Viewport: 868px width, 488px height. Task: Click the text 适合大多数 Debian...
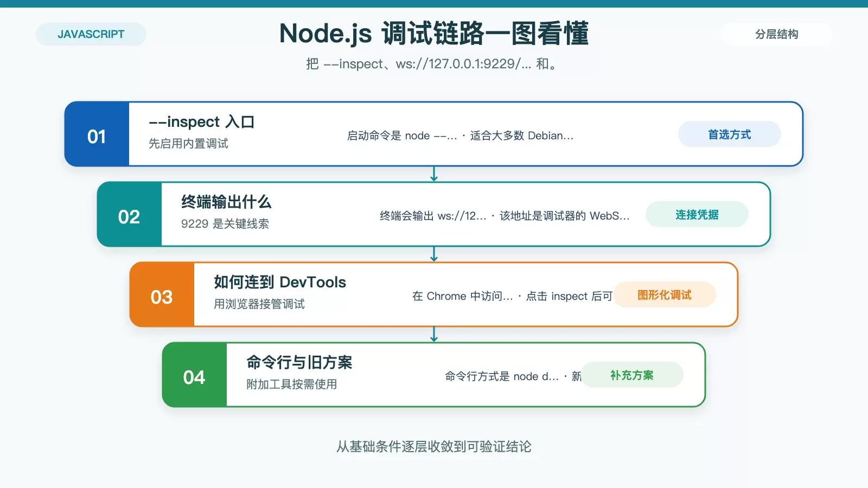pyautogui.click(x=521, y=136)
